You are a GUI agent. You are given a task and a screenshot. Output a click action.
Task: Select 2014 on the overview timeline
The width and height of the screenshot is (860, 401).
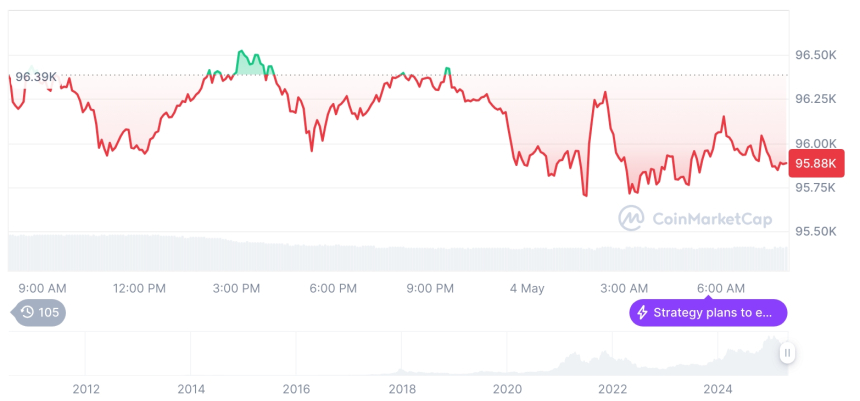coord(191,388)
